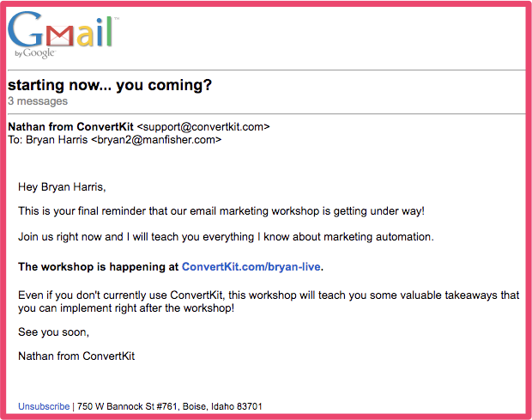Click the bold 'The workshop is happening at' text

pyautogui.click(x=99, y=267)
